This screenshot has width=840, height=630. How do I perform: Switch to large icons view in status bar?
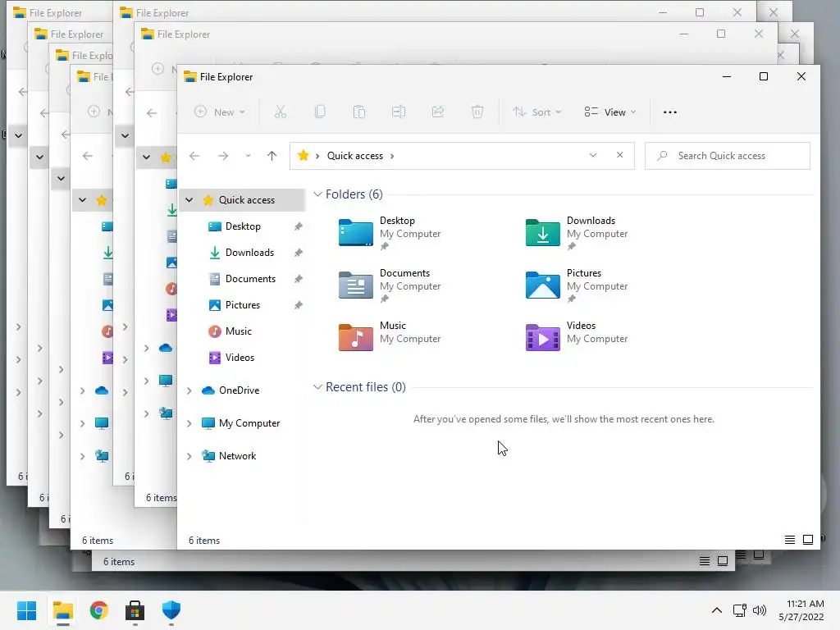(x=808, y=540)
